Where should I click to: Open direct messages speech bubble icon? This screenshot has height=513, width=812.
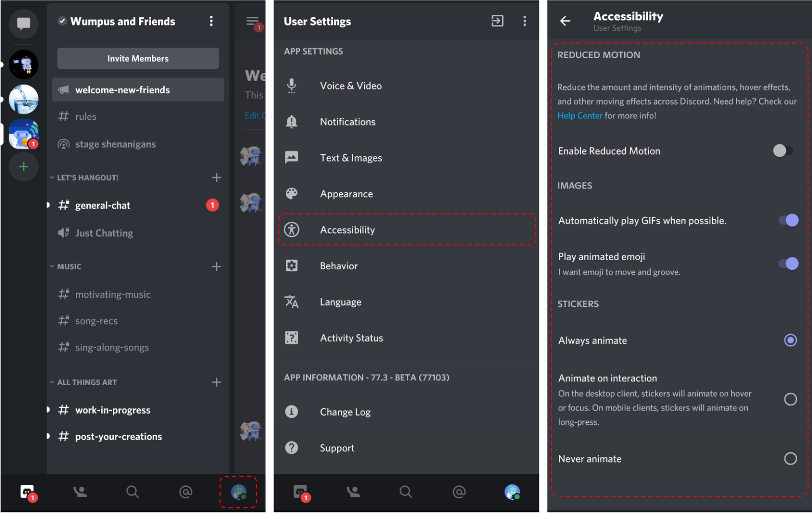(x=23, y=23)
